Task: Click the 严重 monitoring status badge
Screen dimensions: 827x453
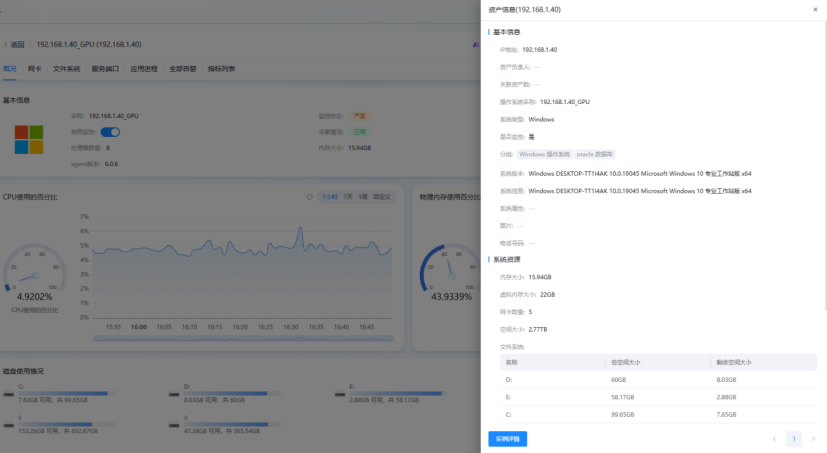Action: coord(360,116)
